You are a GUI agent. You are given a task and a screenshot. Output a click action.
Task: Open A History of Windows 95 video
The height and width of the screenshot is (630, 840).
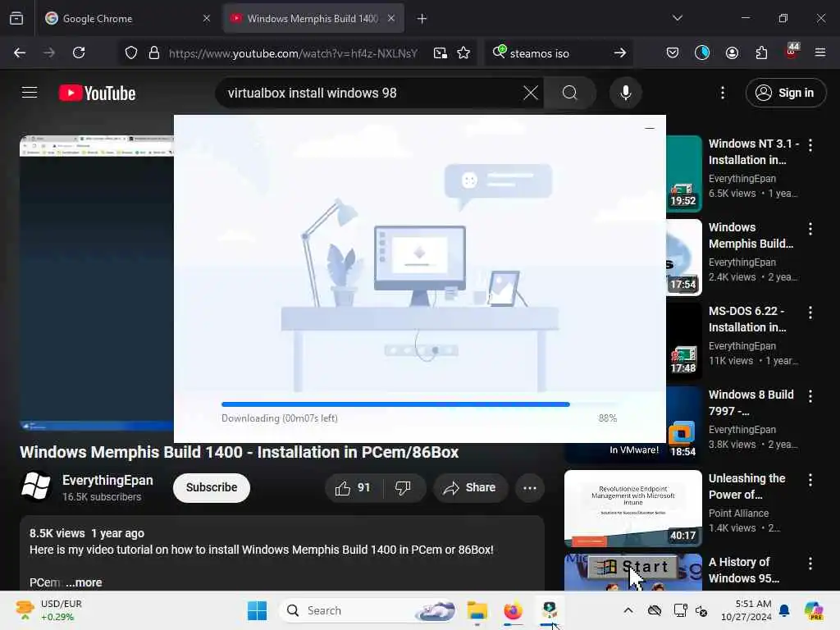(x=743, y=570)
